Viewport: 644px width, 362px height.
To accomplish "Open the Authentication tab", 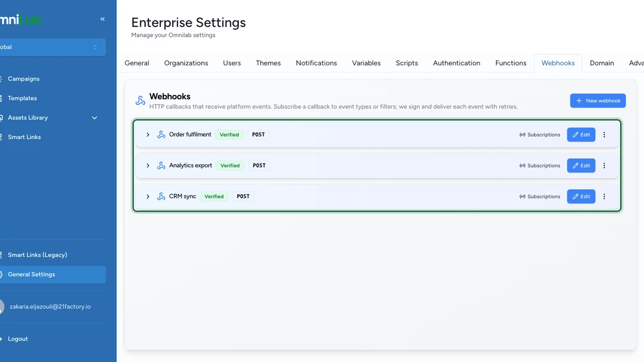I will click(457, 63).
